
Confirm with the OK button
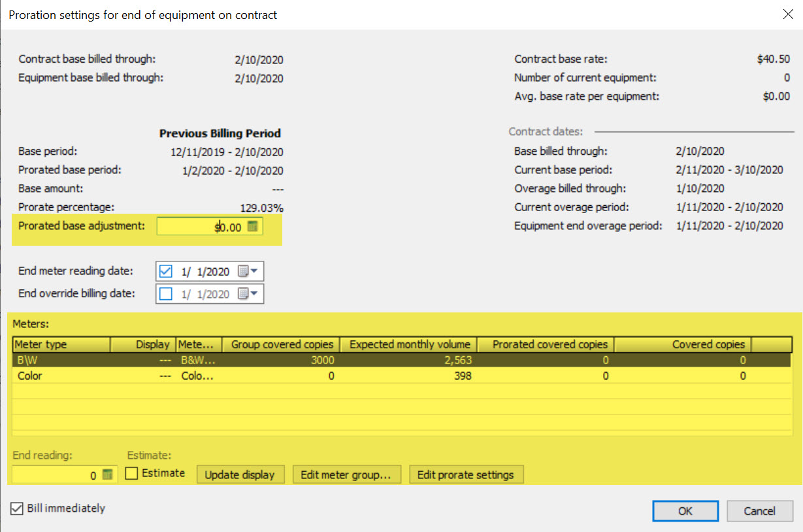coord(685,511)
